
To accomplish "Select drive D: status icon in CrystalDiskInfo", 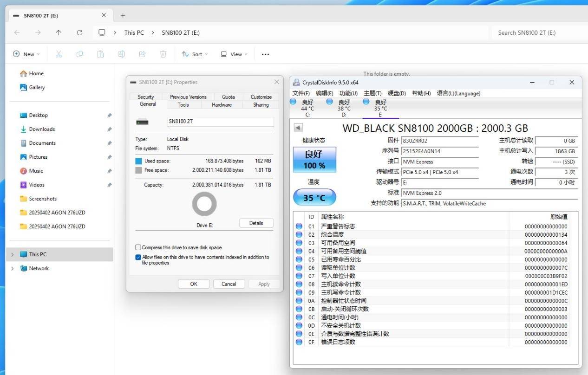I will click(330, 102).
